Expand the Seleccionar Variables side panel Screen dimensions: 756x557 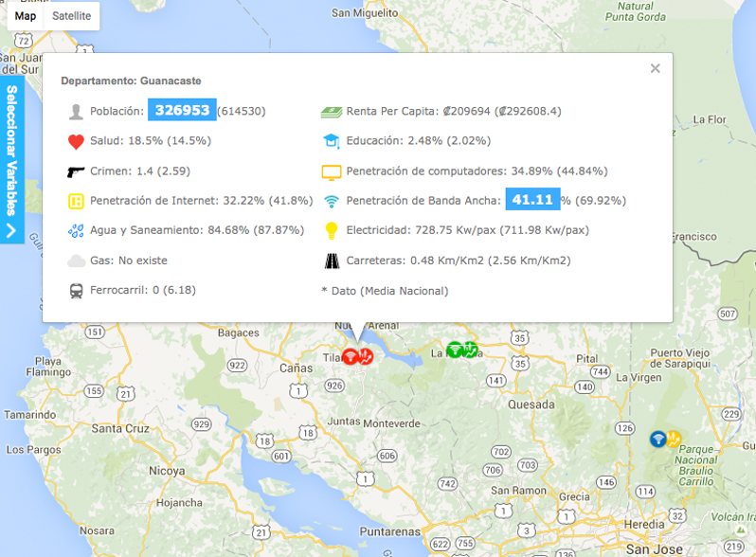11,161
